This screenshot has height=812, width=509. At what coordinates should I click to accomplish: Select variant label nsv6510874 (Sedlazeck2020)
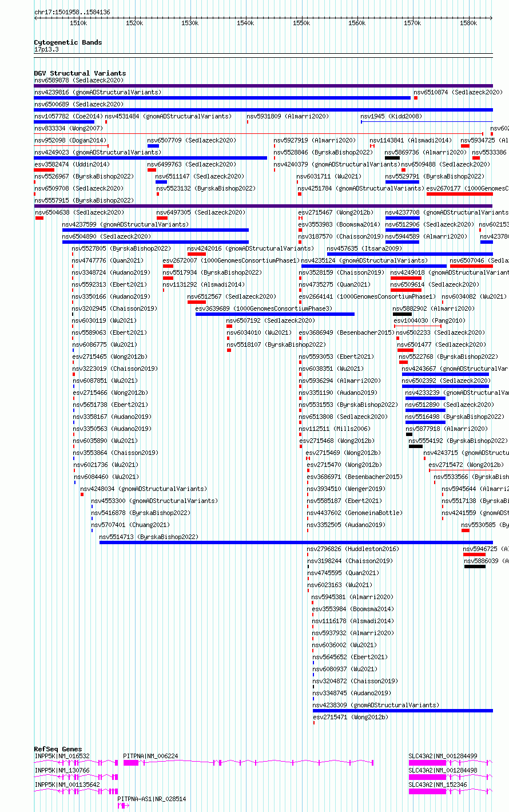point(458,92)
